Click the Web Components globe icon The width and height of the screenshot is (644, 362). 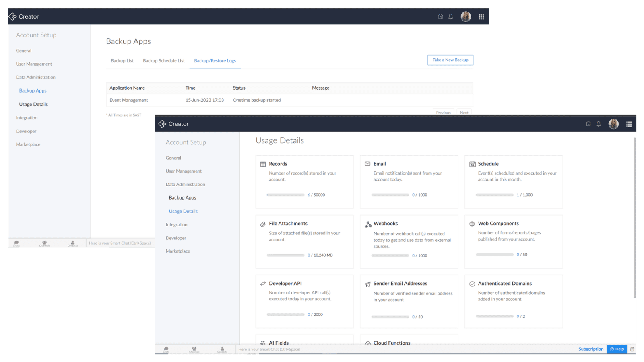pos(472,224)
